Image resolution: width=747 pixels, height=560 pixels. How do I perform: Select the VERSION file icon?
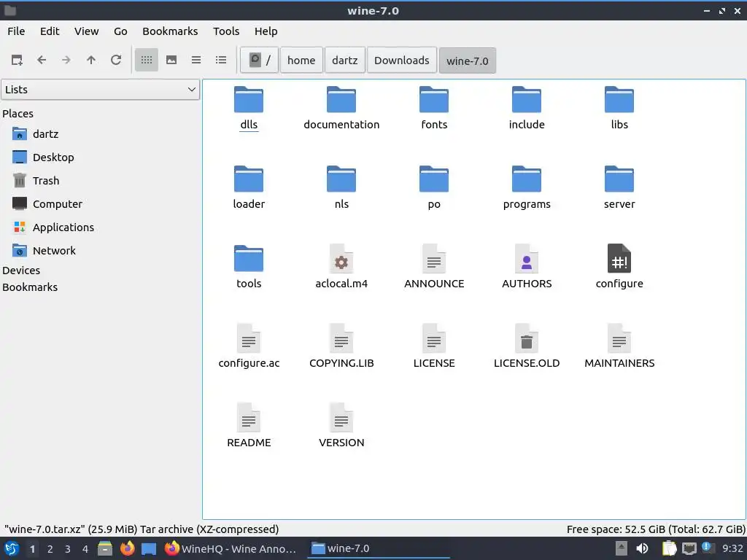tap(341, 418)
